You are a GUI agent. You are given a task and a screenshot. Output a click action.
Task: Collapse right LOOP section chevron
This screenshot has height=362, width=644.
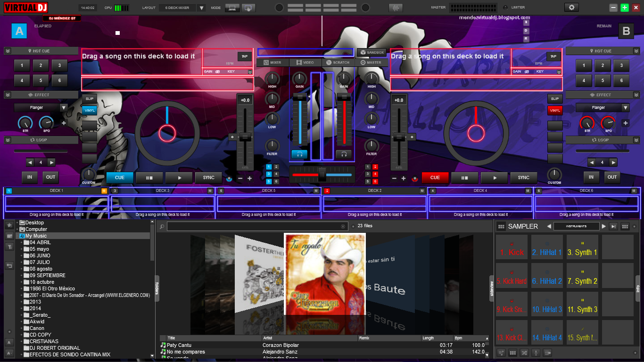636,140
